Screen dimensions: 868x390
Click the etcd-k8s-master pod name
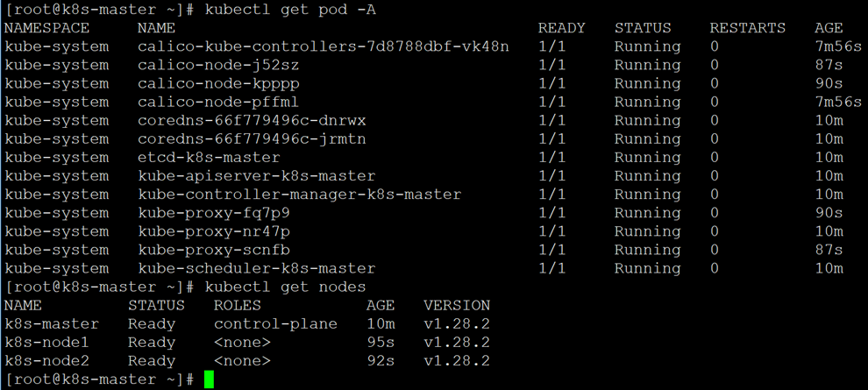(x=210, y=158)
